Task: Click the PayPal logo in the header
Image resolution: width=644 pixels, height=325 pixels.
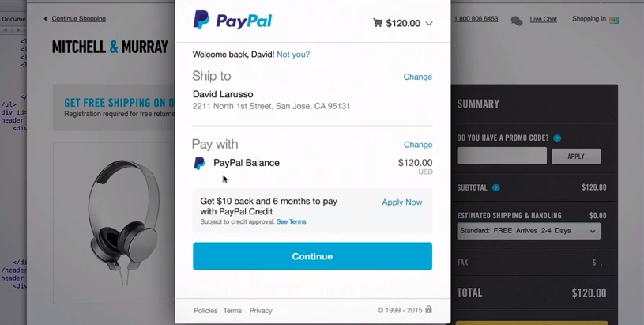Action: coord(232,21)
